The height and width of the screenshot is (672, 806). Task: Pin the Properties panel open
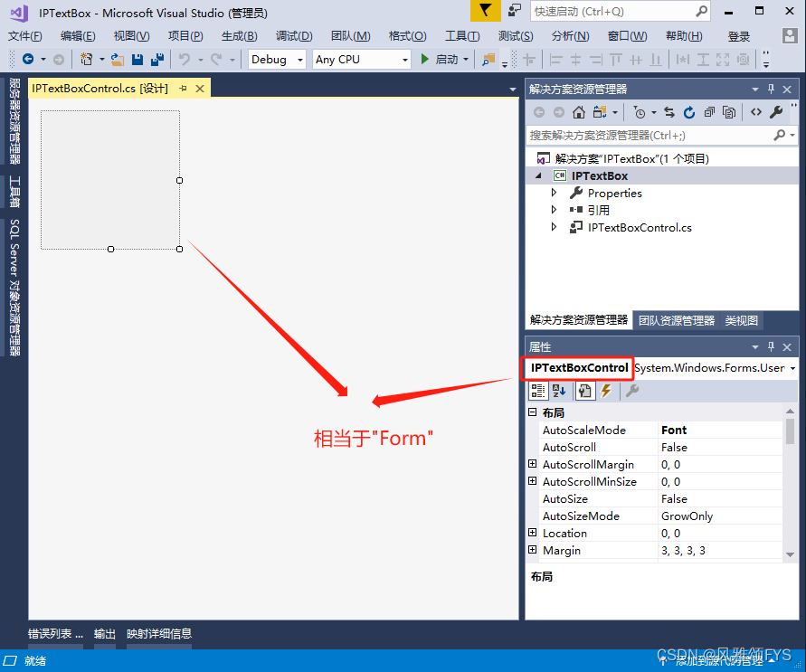tap(771, 346)
